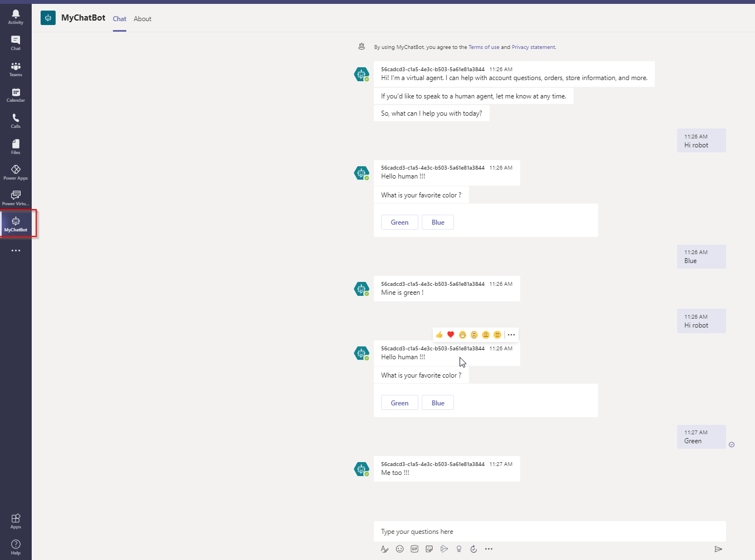The width and height of the screenshot is (755, 560).
Task: Open more reaction options ellipsis
Action: pyautogui.click(x=511, y=335)
